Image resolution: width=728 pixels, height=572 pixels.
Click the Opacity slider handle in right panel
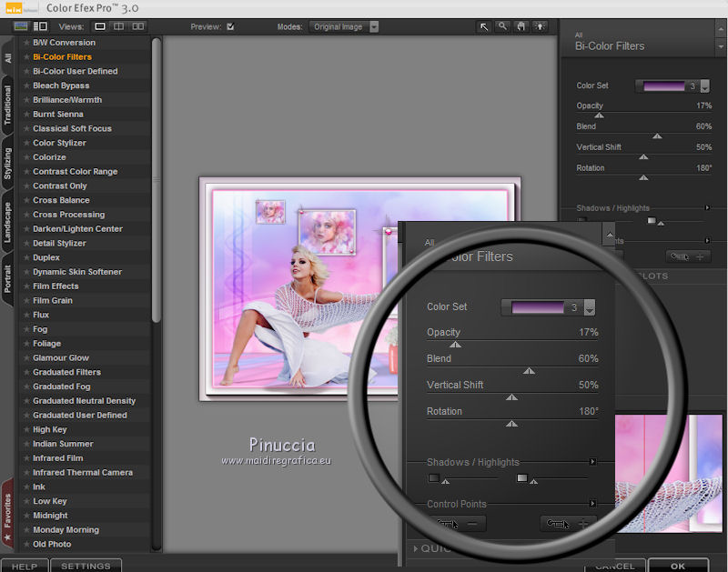[599, 115]
